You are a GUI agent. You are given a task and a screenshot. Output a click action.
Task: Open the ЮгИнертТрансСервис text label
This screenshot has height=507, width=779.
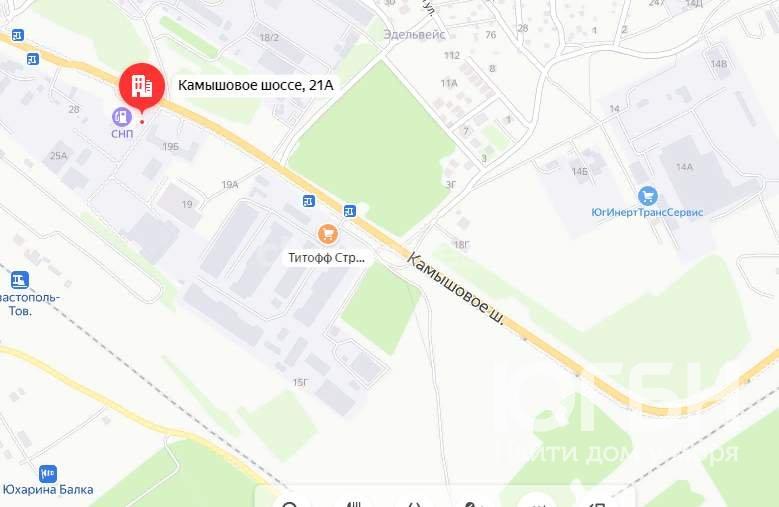[x=647, y=212]
